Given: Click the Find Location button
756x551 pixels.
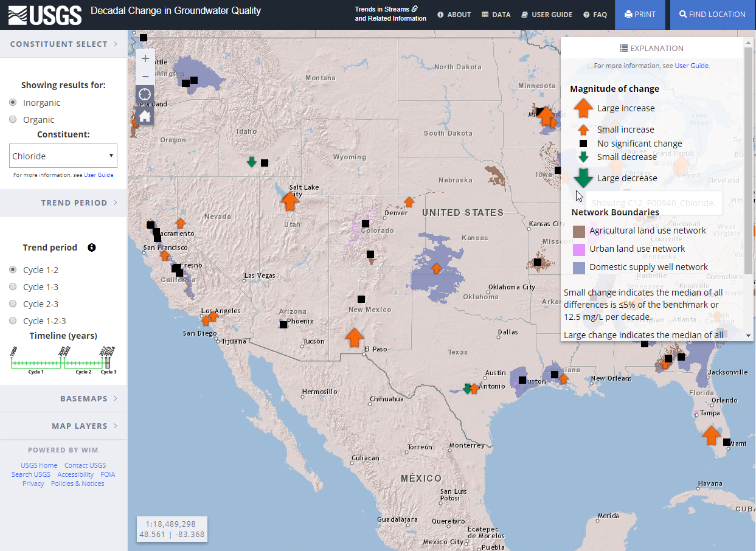Looking at the screenshot, I should click(x=712, y=15).
